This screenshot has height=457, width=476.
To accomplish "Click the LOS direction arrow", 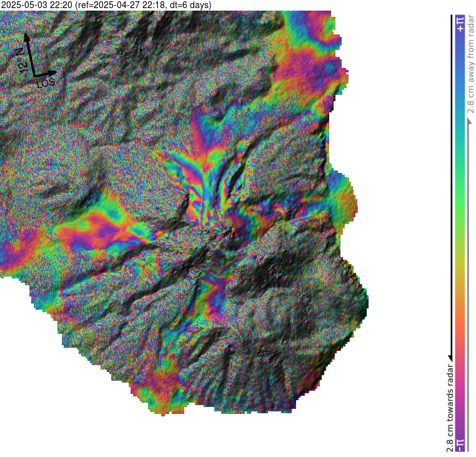I will [x=45, y=75].
